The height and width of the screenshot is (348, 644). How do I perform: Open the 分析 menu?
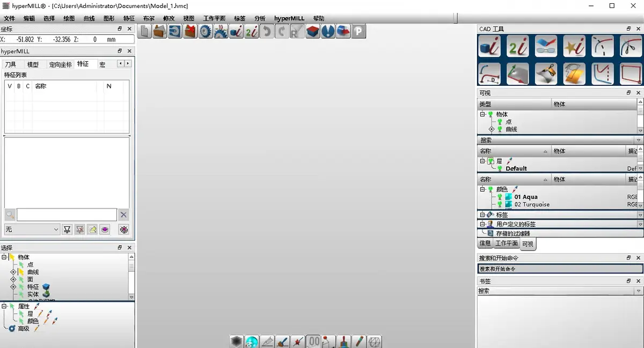coord(260,18)
